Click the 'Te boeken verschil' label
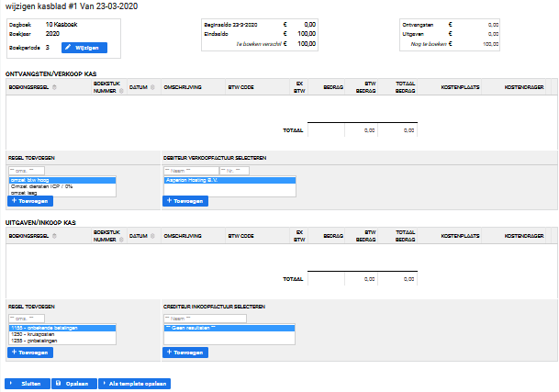This screenshot has width=559, height=392. coord(259,44)
